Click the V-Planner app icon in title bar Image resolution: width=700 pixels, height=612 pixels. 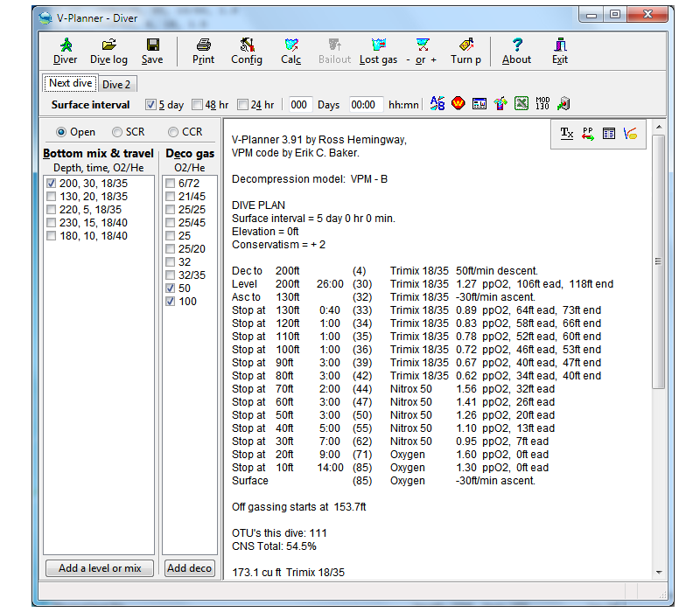45,17
